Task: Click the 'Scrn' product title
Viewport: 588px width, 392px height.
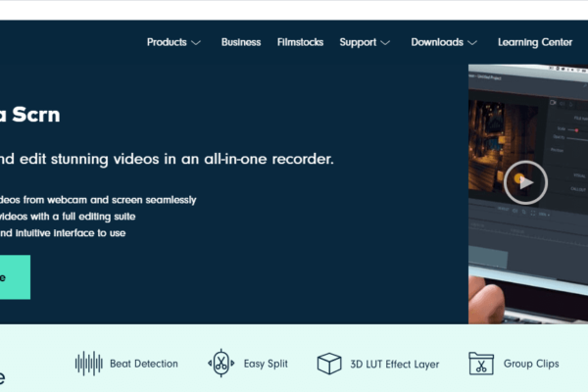Action: click(x=36, y=115)
